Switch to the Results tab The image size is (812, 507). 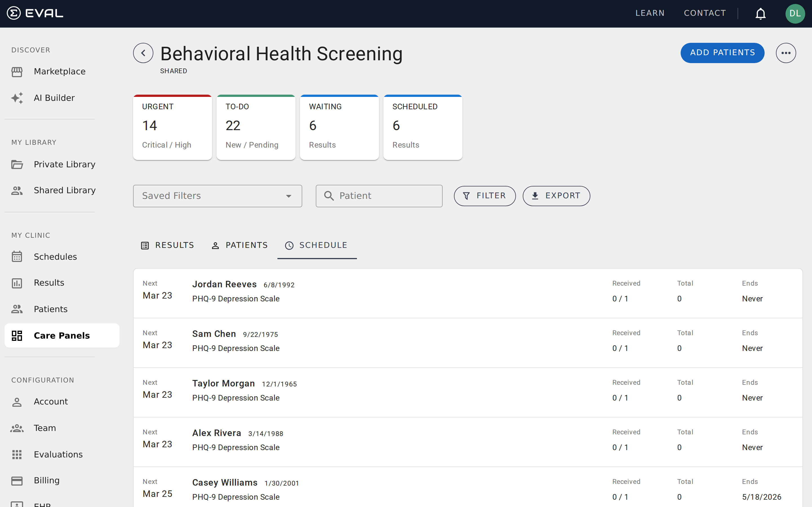click(167, 245)
